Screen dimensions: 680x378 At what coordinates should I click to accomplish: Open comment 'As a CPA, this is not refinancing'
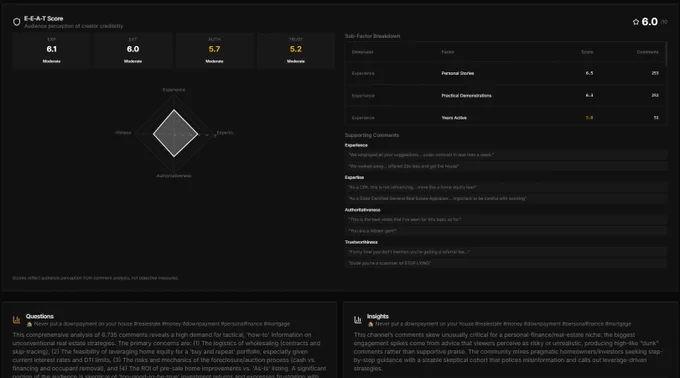[506, 187]
